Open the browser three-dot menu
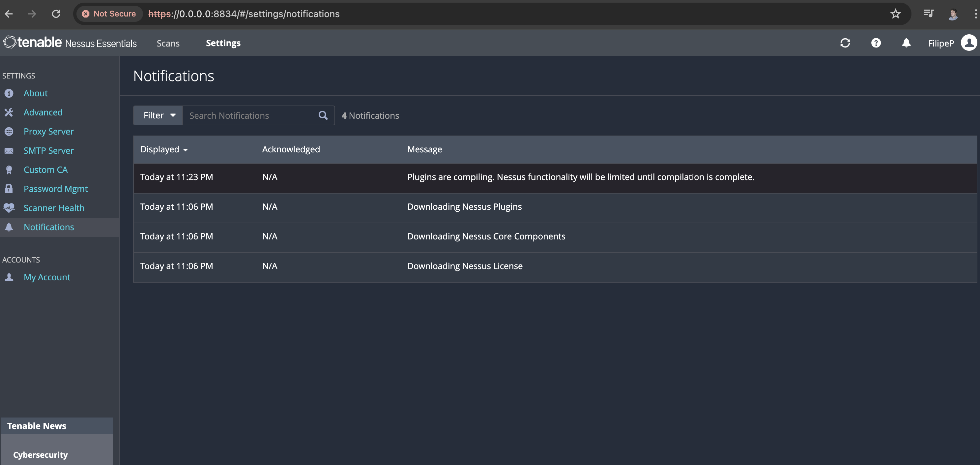Screen dimensions: 980x465 tap(975, 14)
